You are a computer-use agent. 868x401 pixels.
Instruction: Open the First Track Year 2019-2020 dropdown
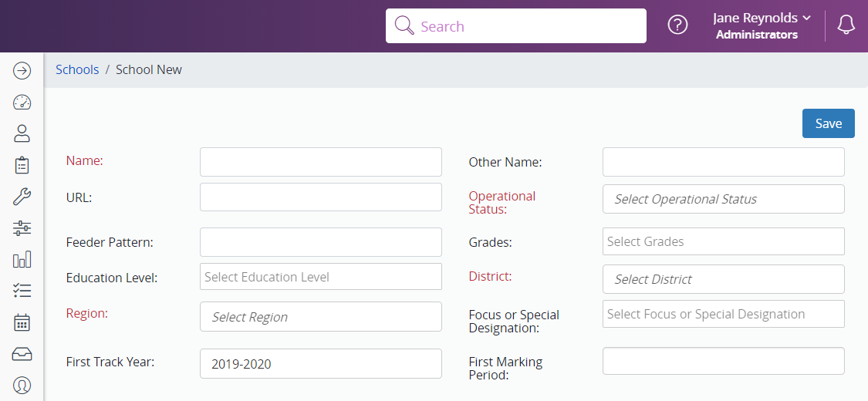click(x=320, y=363)
